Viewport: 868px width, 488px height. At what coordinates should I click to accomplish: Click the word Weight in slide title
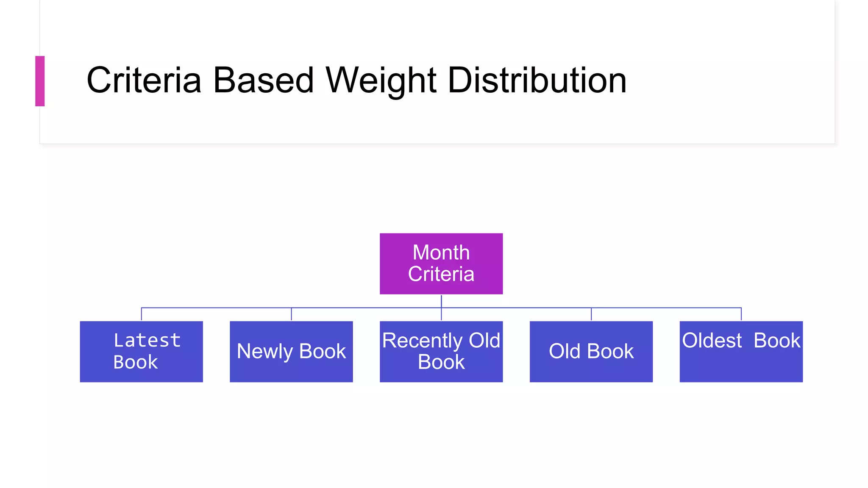point(381,80)
